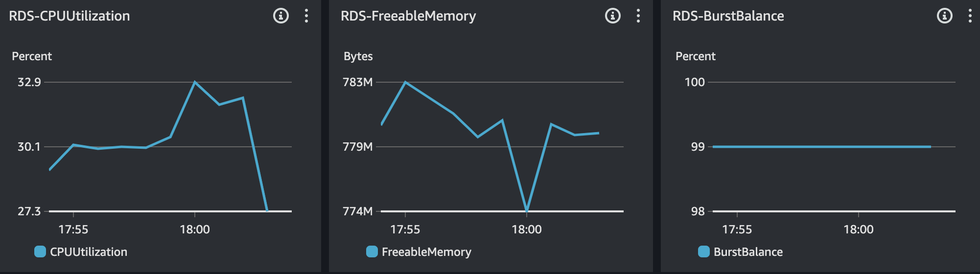Click the RDS-CPUUtilization widget title

point(70,16)
